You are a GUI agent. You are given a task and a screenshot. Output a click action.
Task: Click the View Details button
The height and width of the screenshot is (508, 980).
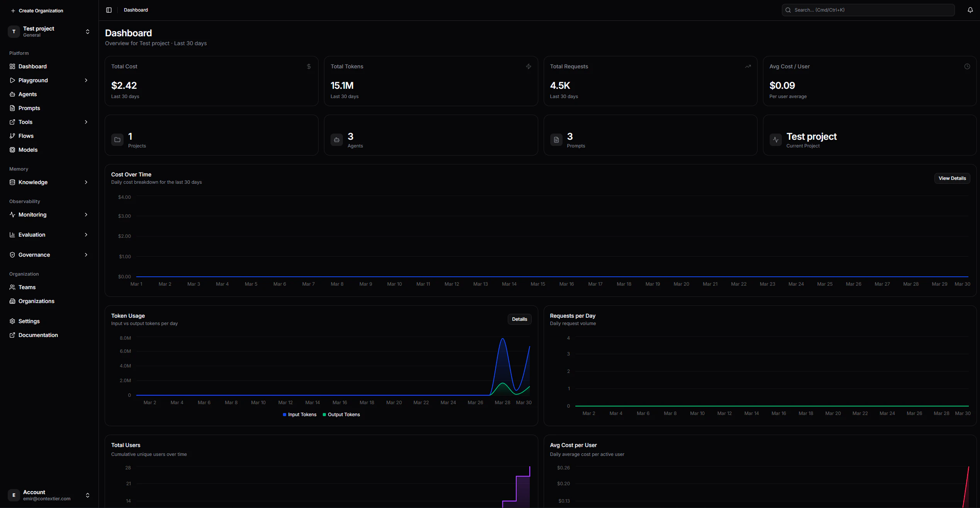[x=952, y=178]
